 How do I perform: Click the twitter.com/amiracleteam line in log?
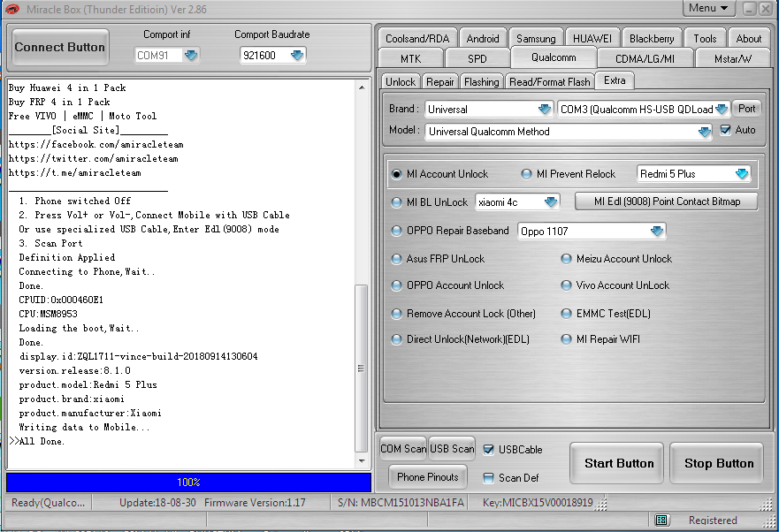pyautogui.click(x=94, y=159)
